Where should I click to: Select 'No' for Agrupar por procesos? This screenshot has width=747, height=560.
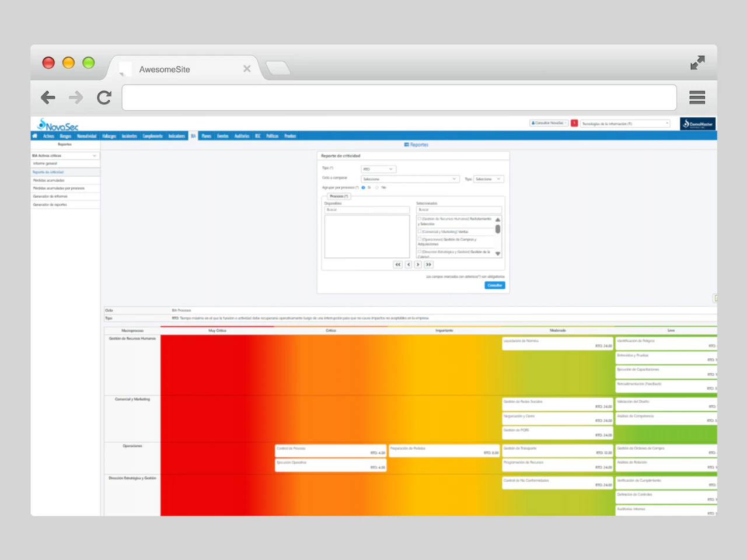(x=378, y=188)
